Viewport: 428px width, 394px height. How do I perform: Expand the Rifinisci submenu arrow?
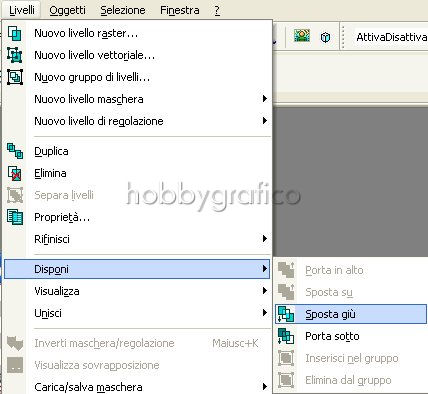point(265,239)
